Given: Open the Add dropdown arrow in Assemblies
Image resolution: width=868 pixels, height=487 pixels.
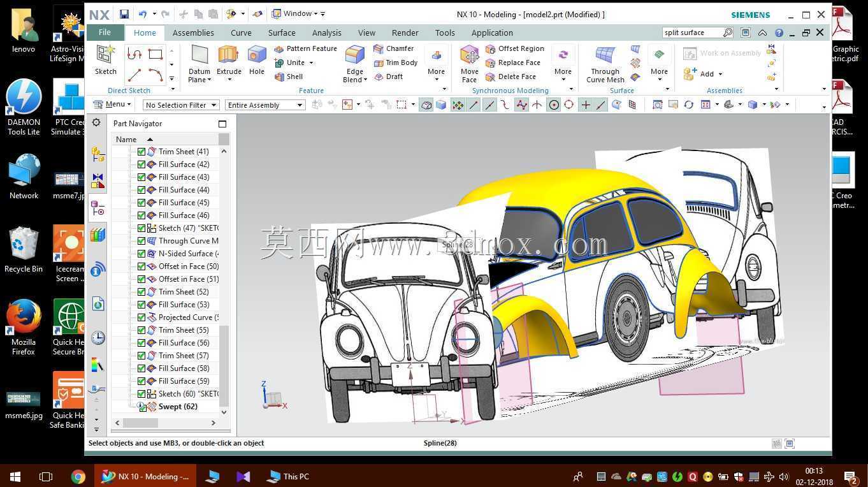Looking at the screenshot, I should (720, 74).
